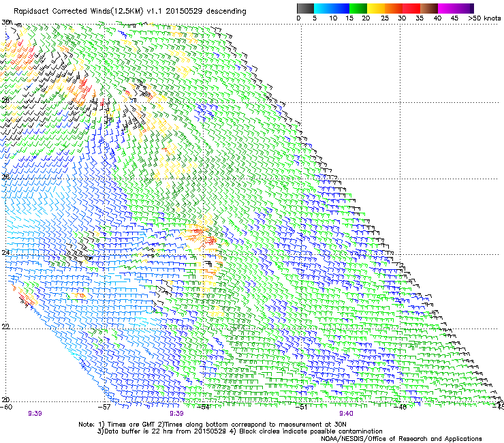The image size is (504, 443).
Task: Click the -57 longitude axis label
Action: click(104, 407)
